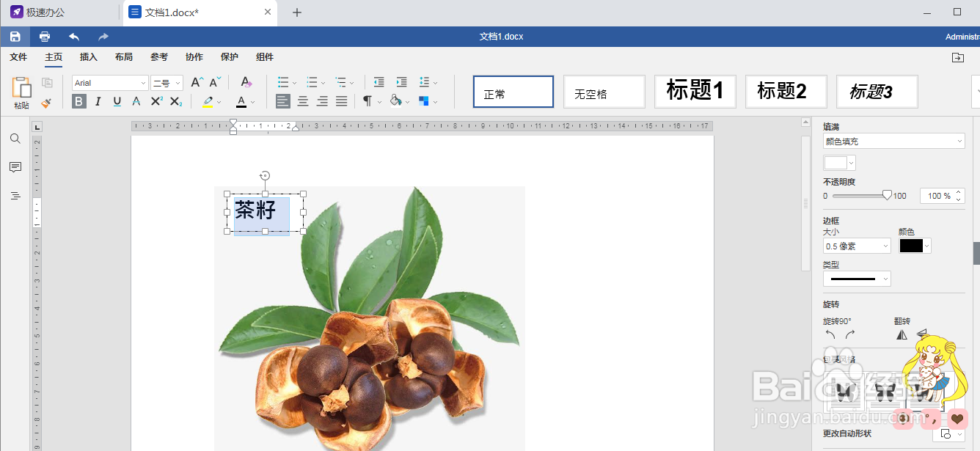
Task: Switch to the 保护 tab
Action: pyautogui.click(x=230, y=57)
